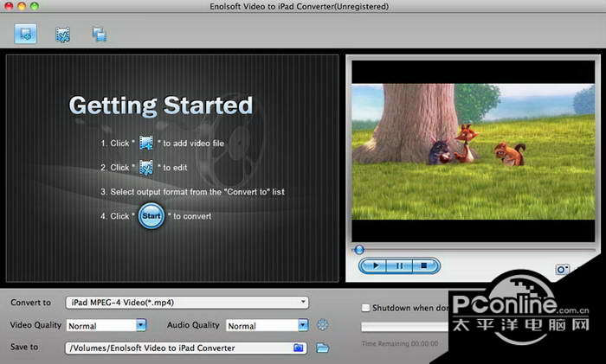The width and height of the screenshot is (606, 364).
Task: Take a snapshot with the camera icon
Action: 562,269
